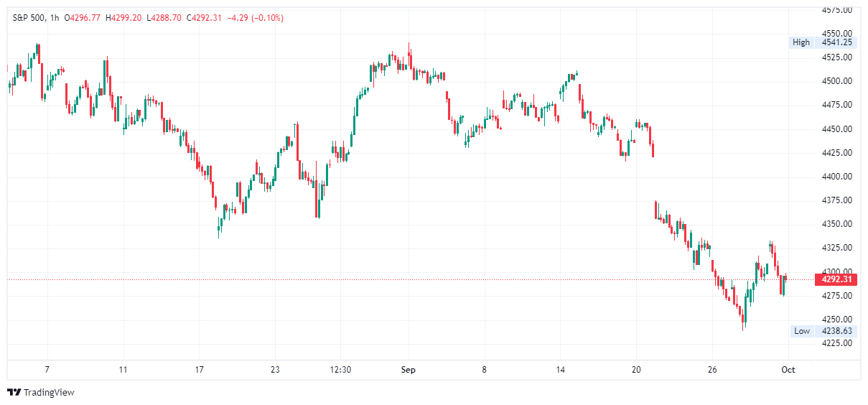The width and height of the screenshot is (868, 405).
Task: Click the high value H4299.20
Action: click(123, 18)
